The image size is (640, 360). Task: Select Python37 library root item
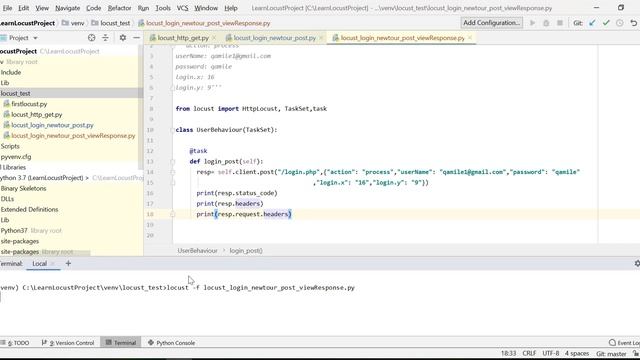click(31, 231)
